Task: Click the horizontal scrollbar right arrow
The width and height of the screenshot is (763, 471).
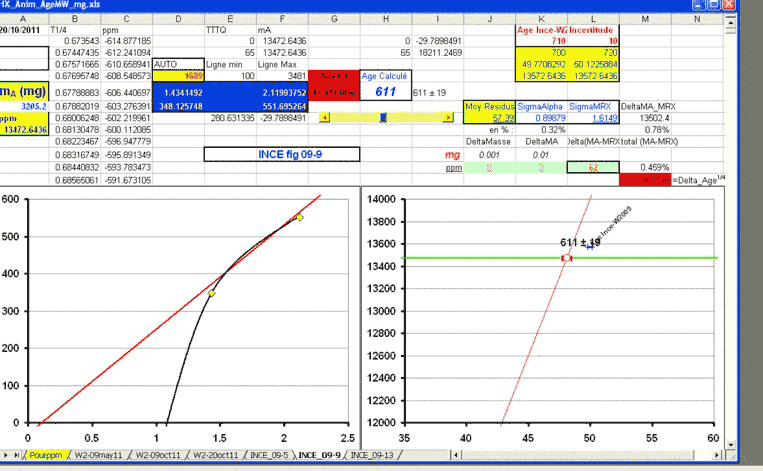Action: [717, 455]
